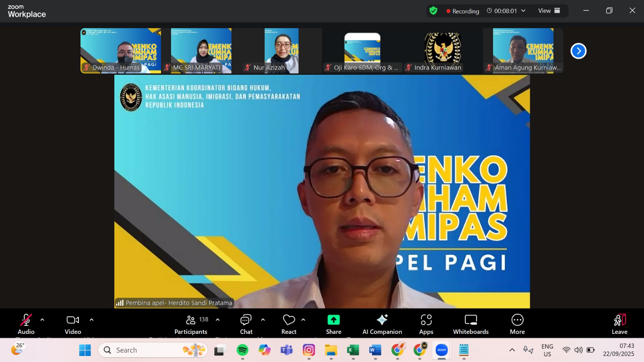Select Nur Azizah's video thumbnail
Image resolution: width=644 pixels, height=362 pixels.
pyautogui.click(x=281, y=50)
